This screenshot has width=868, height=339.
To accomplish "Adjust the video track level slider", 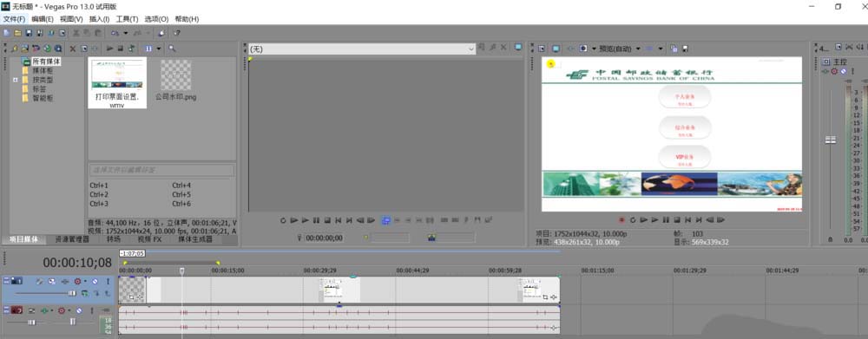I will [x=72, y=293].
